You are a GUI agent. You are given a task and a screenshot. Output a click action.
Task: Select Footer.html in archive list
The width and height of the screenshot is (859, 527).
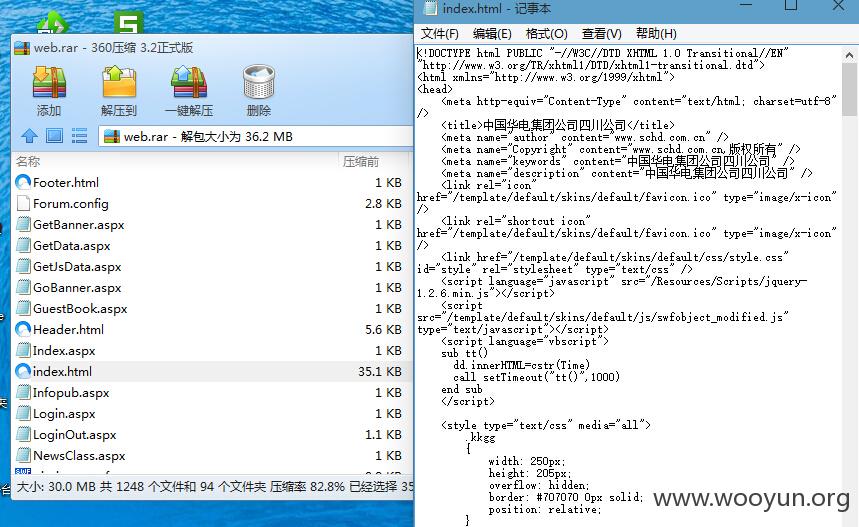point(66,182)
